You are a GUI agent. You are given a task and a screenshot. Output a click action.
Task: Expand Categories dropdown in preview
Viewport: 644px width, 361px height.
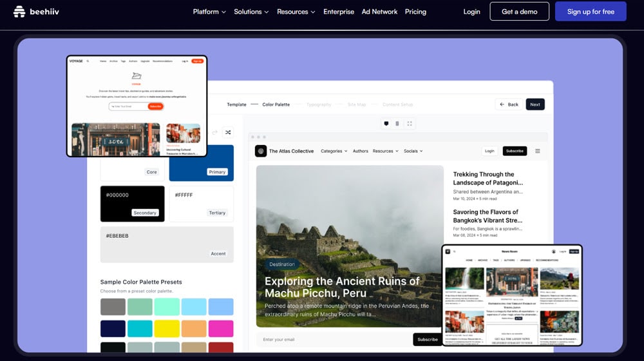(x=334, y=151)
